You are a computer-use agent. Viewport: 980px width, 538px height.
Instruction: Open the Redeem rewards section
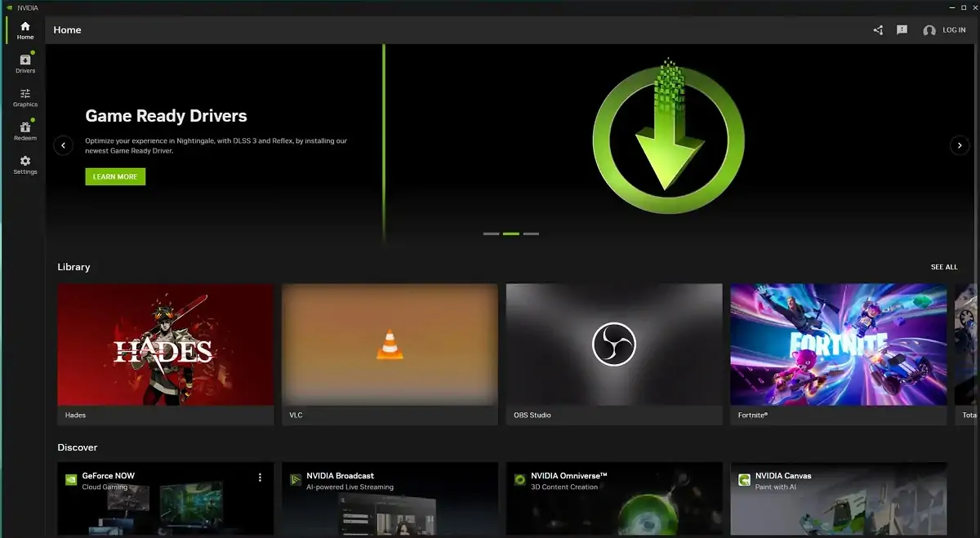pyautogui.click(x=25, y=131)
